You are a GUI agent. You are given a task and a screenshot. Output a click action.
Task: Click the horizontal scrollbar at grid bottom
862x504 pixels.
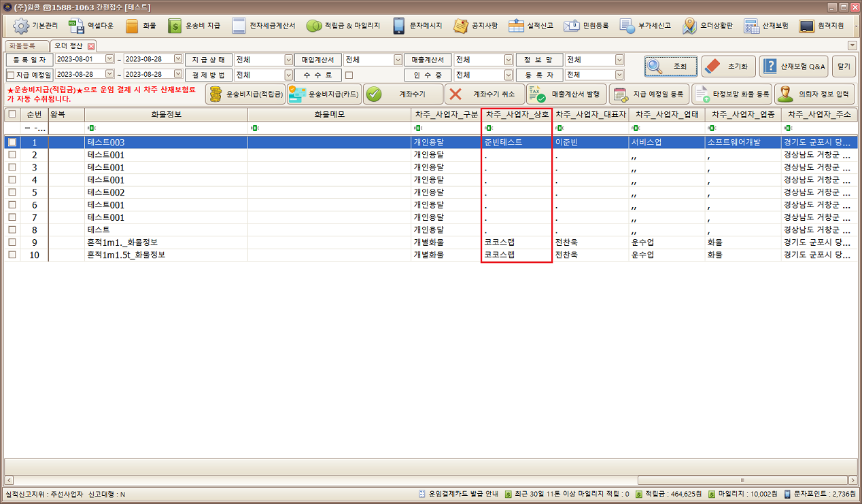(x=742, y=480)
